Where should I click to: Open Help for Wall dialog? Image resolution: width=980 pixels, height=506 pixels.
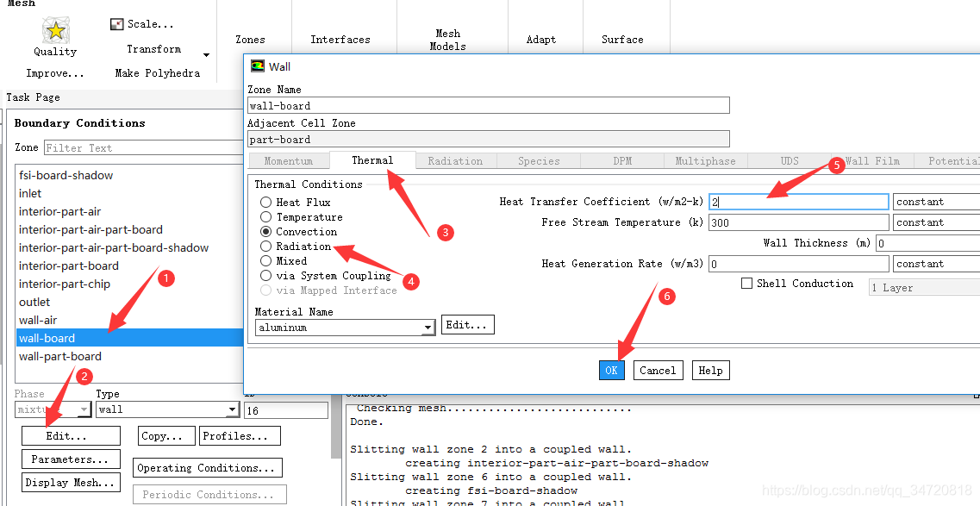[x=710, y=371]
